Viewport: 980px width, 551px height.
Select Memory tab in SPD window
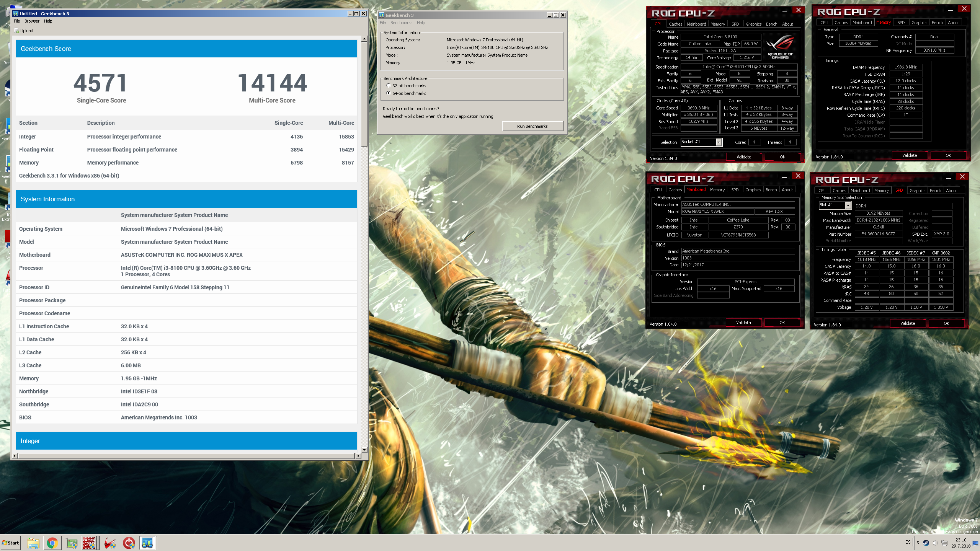(882, 191)
